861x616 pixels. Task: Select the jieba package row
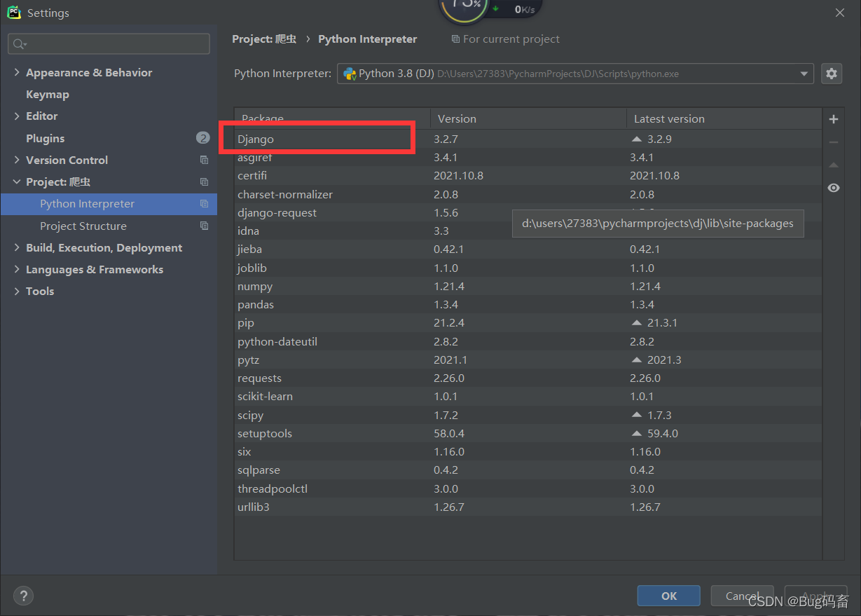(x=528, y=249)
